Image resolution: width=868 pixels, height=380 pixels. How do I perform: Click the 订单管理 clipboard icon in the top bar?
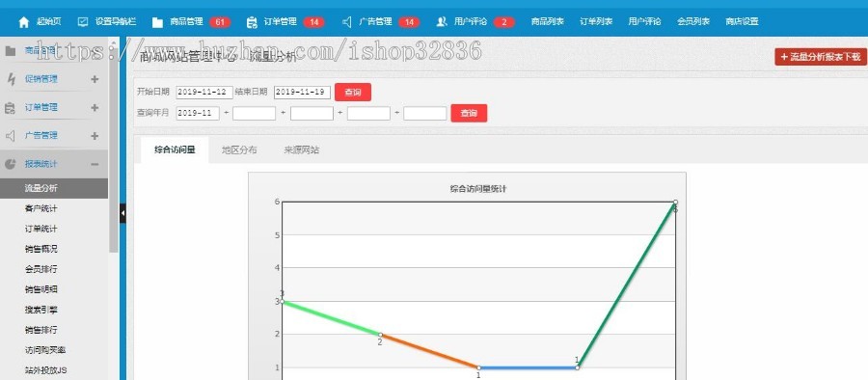click(x=252, y=22)
